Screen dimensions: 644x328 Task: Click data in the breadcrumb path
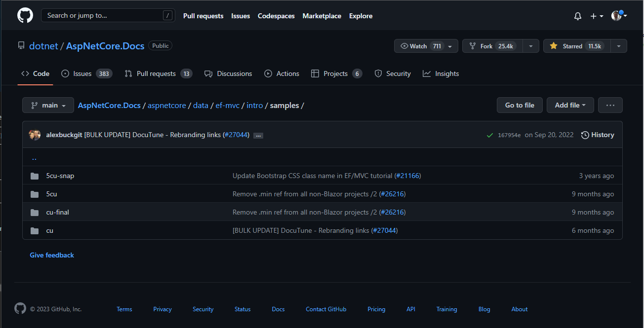pos(201,106)
